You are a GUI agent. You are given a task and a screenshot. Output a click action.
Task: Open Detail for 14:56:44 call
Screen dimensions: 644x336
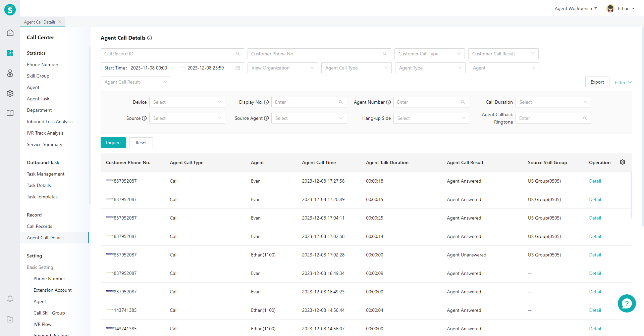point(595,310)
